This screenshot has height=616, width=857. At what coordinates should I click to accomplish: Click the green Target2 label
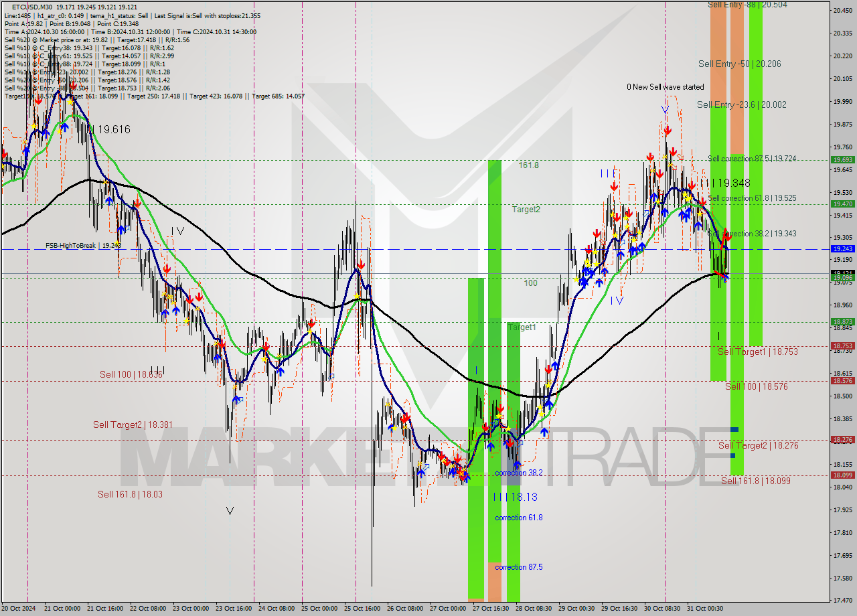(x=526, y=209)
